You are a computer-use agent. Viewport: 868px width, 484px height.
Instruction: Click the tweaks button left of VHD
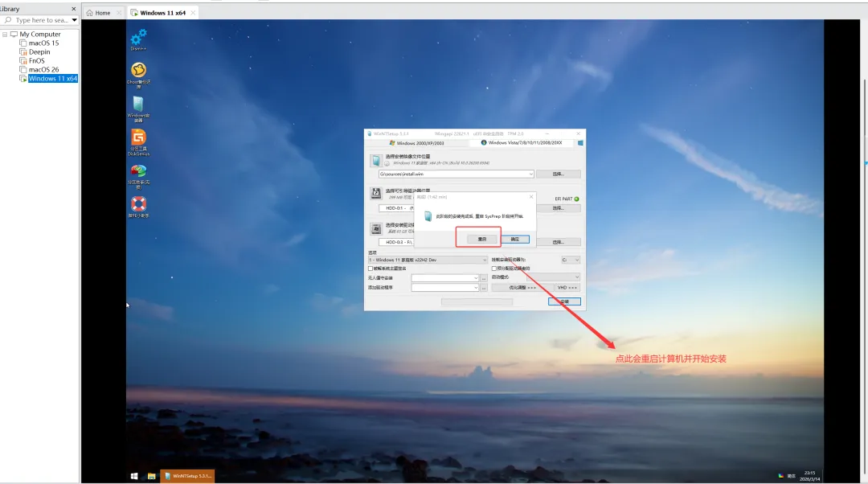pyautogui.click(x=522, y=287)
